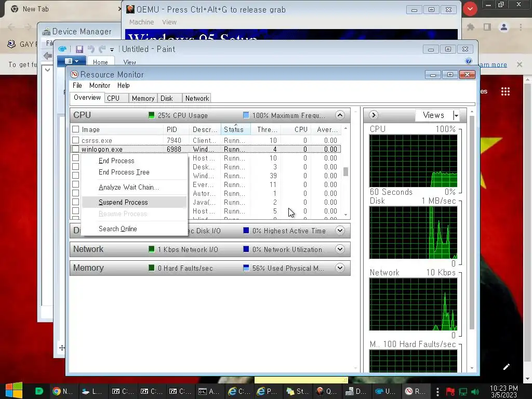Click the Redo icon in Paint toolbar

coord(102,49)
